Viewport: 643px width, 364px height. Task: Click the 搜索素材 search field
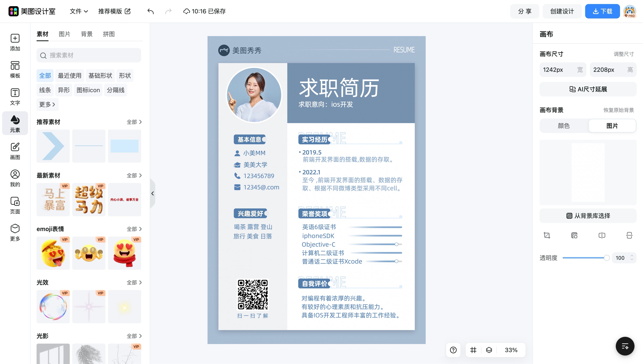(x=89, y=55)
